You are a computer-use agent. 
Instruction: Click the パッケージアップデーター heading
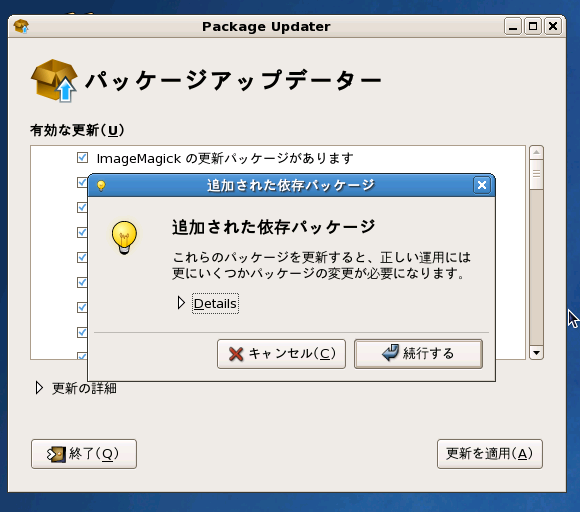click(234, 80)
